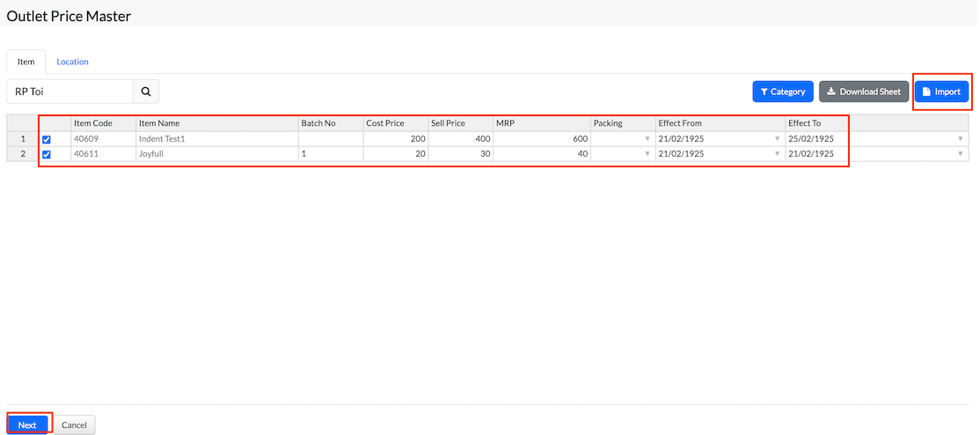The image size is (980, 435).
Task: Click the Joyfull item name cell
Action: click(x=217, y=154)
